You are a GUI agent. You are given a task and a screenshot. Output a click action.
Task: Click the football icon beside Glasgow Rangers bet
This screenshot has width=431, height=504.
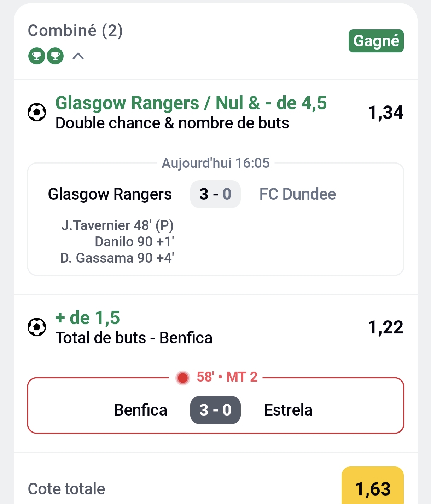[x=37, y=112]
